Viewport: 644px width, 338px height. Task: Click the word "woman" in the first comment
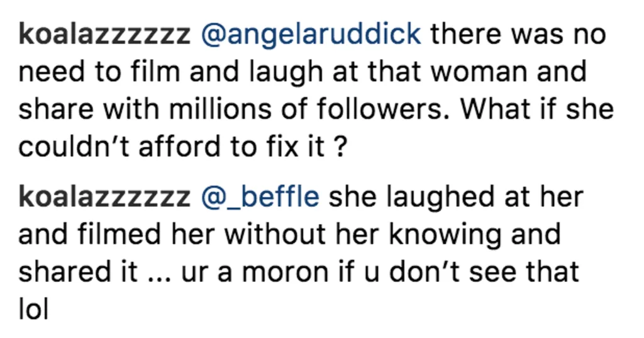[478, 73]
